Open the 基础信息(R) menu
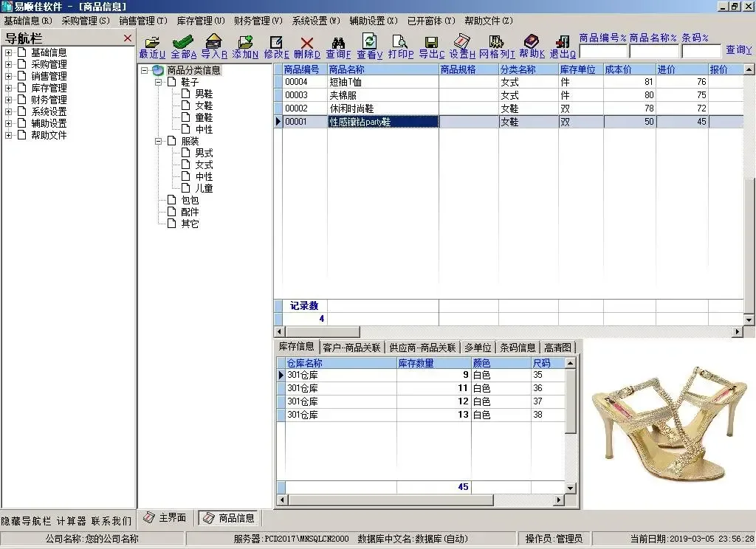Screen dimensions: 756x549 point(28,21)
